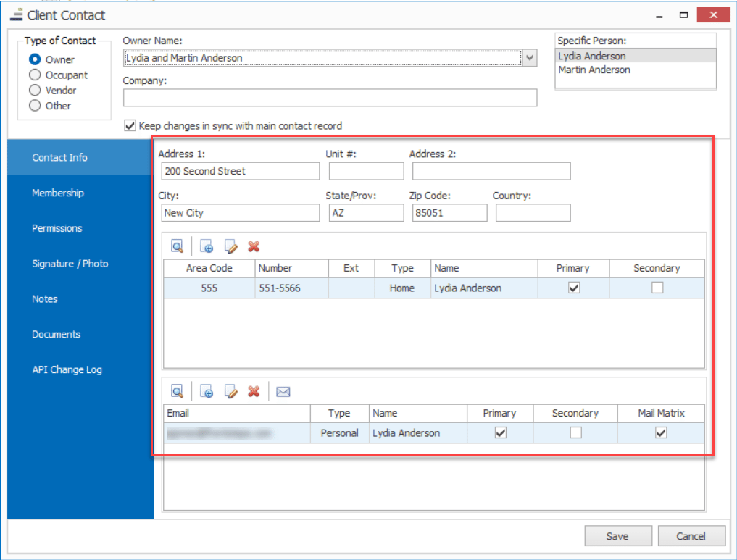Image resolution: width=737 pixels, height=560 pixels.
Task: Click the Cancel button
Action: click(691, 536)
